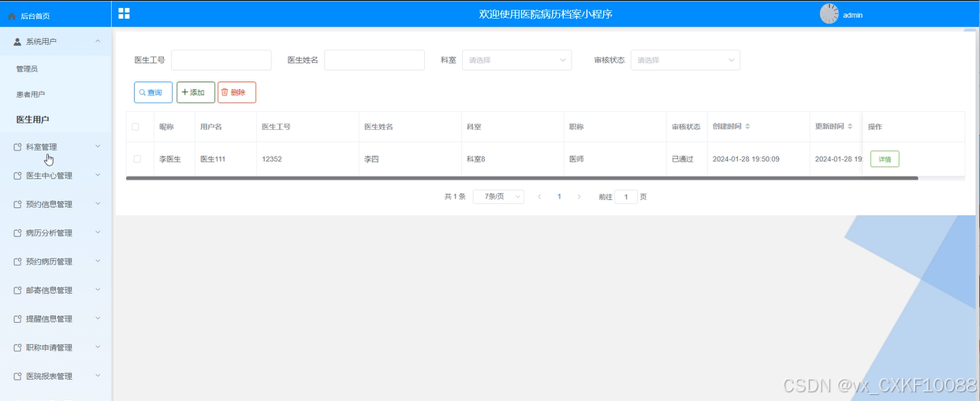Open 详情 for 李医生 row
This screenshot has height=401, width=980.
pos(885,159)
